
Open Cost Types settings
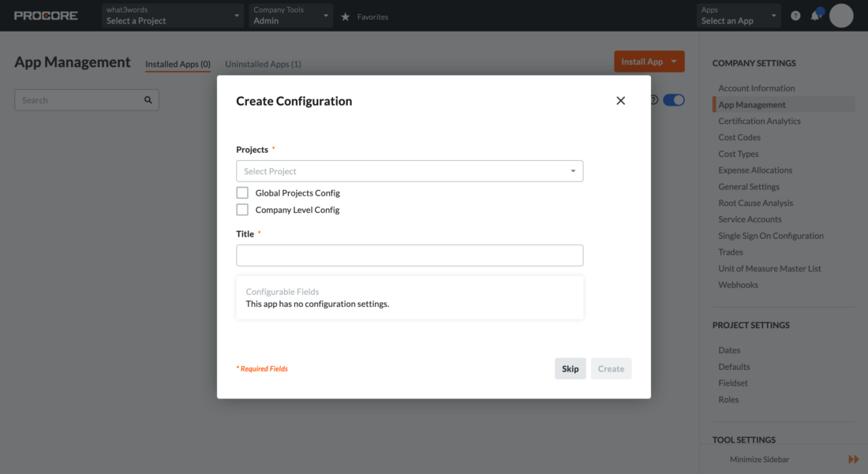coord(739,154)
